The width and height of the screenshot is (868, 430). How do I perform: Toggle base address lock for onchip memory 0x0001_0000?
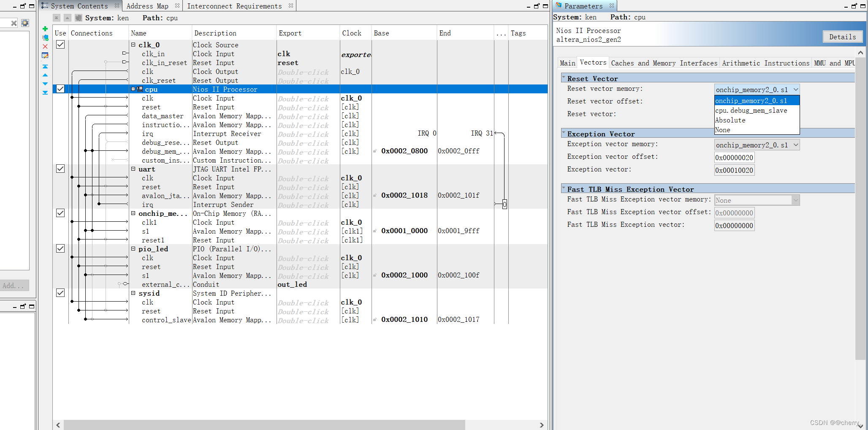tap(375, 231)
